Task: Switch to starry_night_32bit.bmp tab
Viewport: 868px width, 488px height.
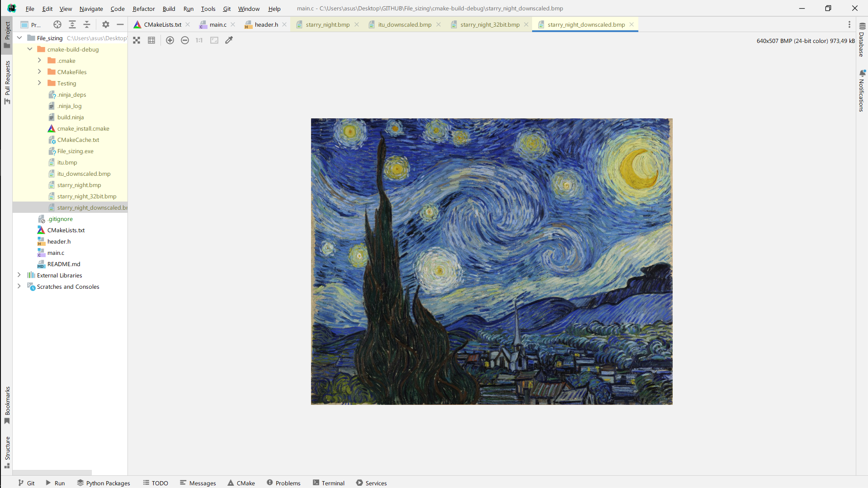Action: coord(490,24)
